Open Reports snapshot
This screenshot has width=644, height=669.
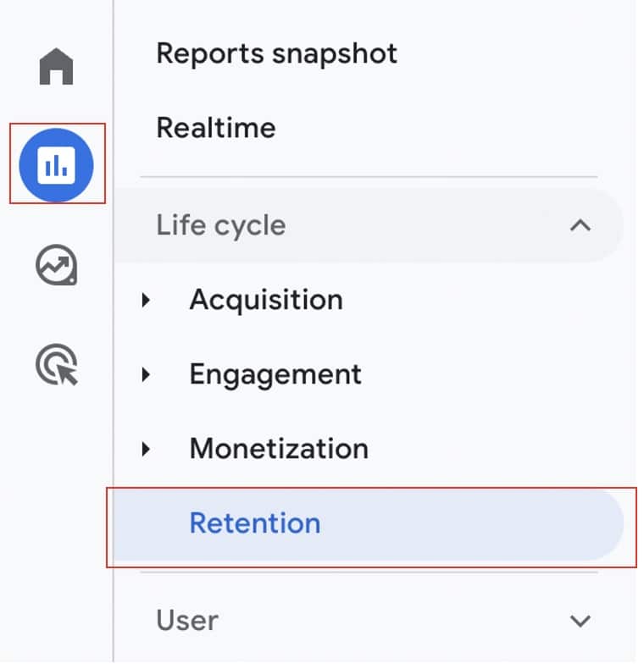pos(276,54)
